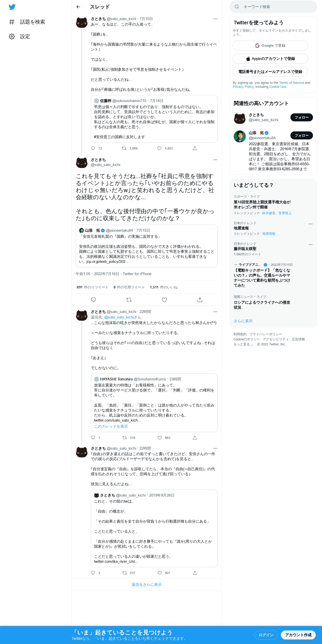
Task: Open more options for 藤井聡太棋聖 trend
Action: click(310, 245)
